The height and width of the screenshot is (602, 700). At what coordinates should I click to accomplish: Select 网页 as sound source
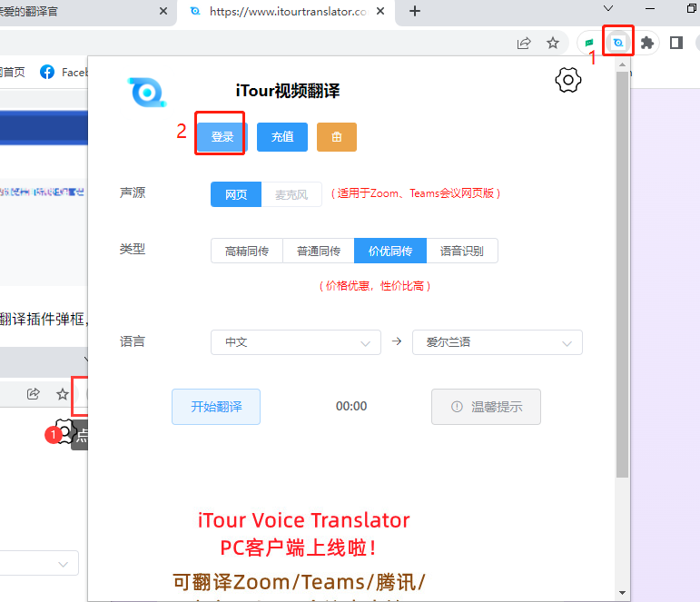236,194
